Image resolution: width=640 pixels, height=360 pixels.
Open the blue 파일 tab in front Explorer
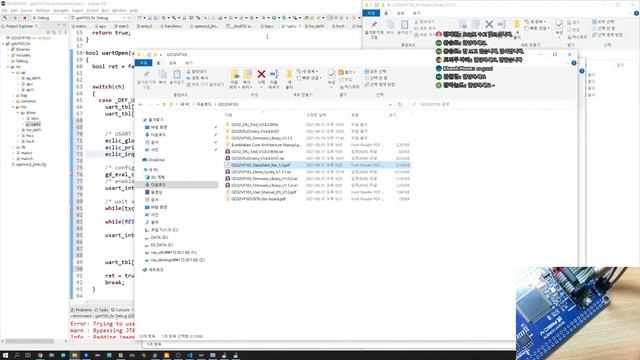tap(143, 62)
